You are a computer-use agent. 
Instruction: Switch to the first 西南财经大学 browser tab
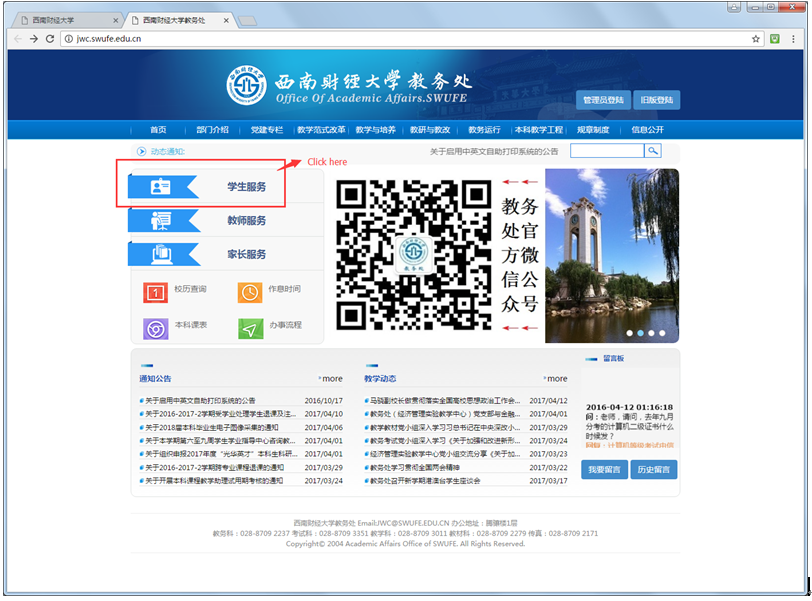[60, 19]
